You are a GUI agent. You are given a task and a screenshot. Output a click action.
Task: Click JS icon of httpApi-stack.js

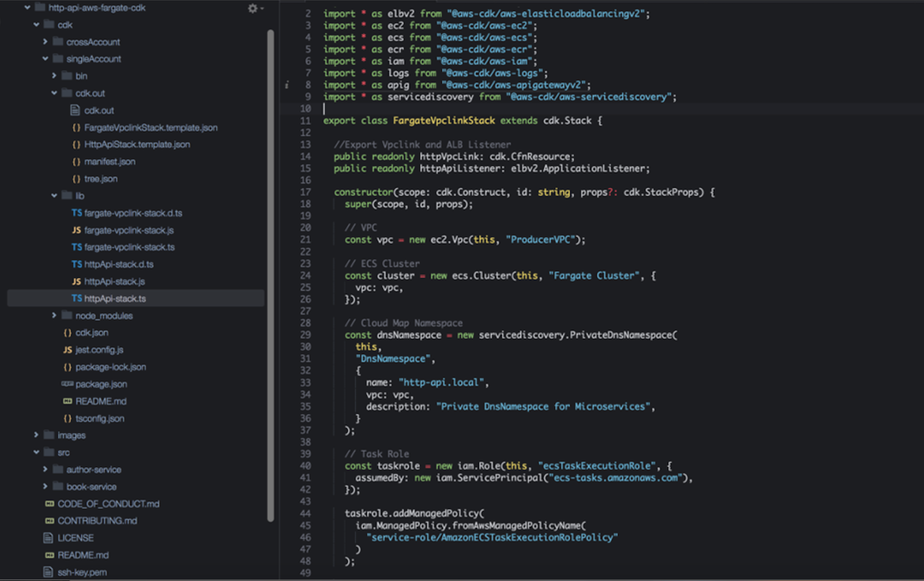[x=77, y=282]
